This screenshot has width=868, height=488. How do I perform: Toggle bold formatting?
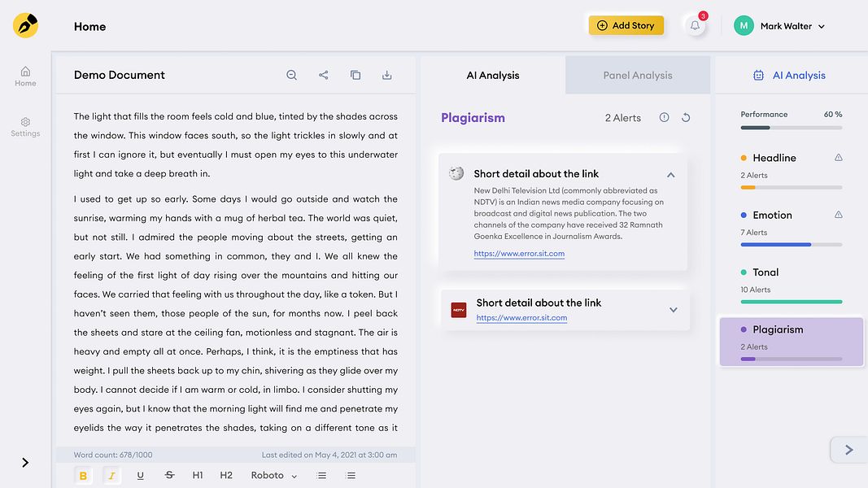[83, 475]
